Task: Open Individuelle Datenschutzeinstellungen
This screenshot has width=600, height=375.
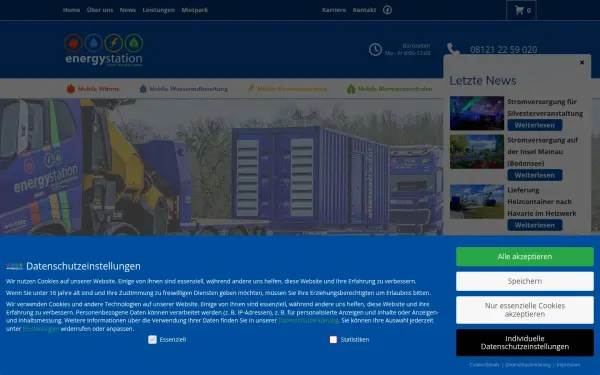Action: coord(525,342)
